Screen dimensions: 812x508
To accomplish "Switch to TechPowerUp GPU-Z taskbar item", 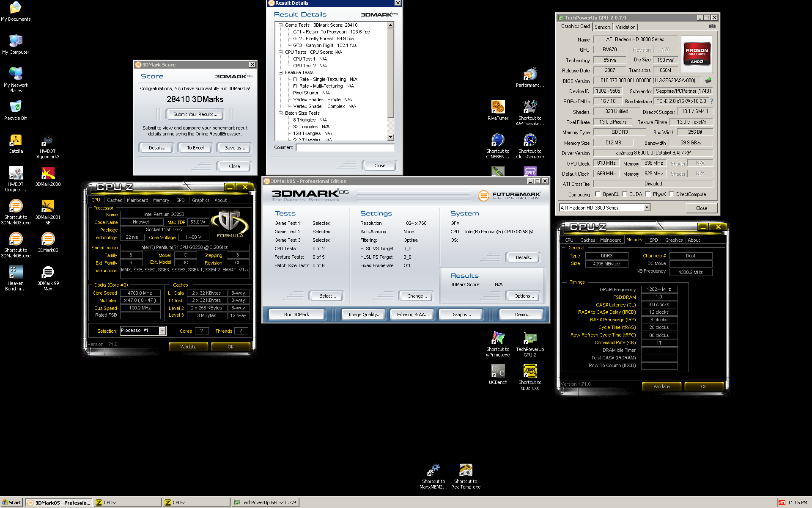I will pos(265,502).
